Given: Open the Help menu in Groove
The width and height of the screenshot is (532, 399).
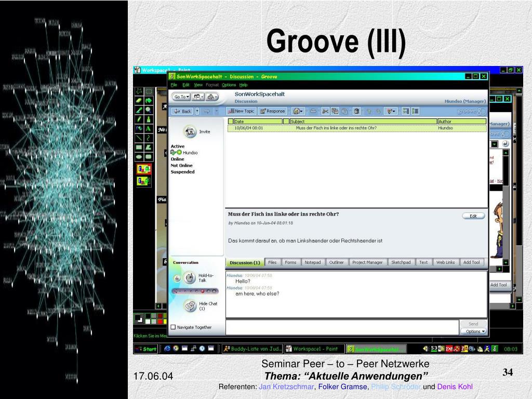Looking at the screenshot, I should [x=243, y=85].
